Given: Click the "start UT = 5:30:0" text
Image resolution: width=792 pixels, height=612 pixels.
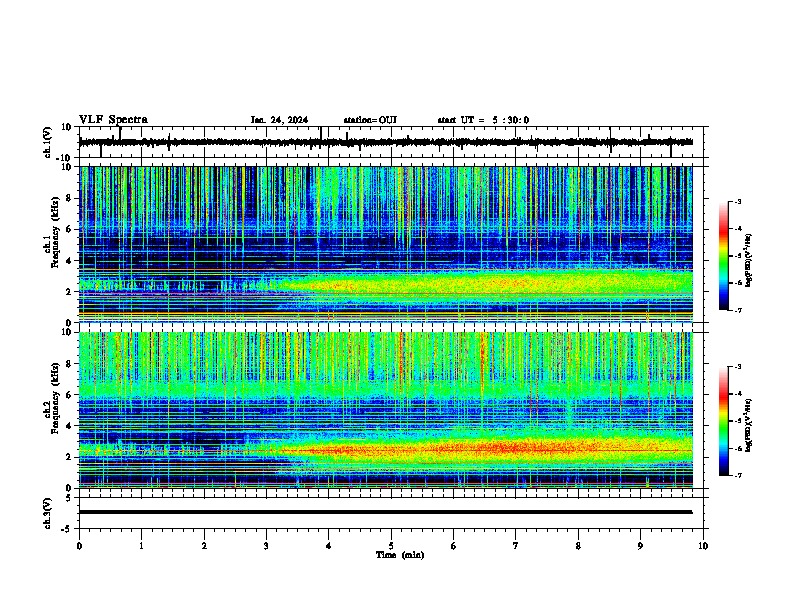Looking at the screenshot, I should 483,120.
